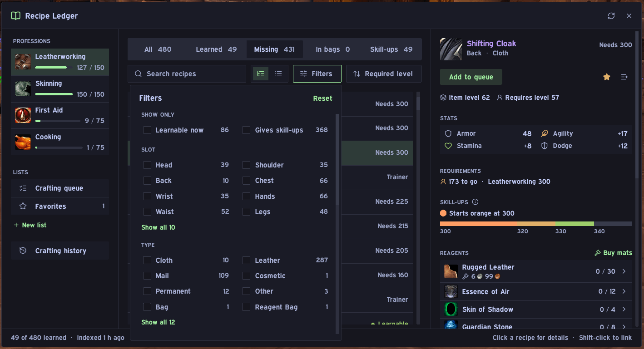
Task: Select the Leatherworking profession icon
Action: coord(23,62)
